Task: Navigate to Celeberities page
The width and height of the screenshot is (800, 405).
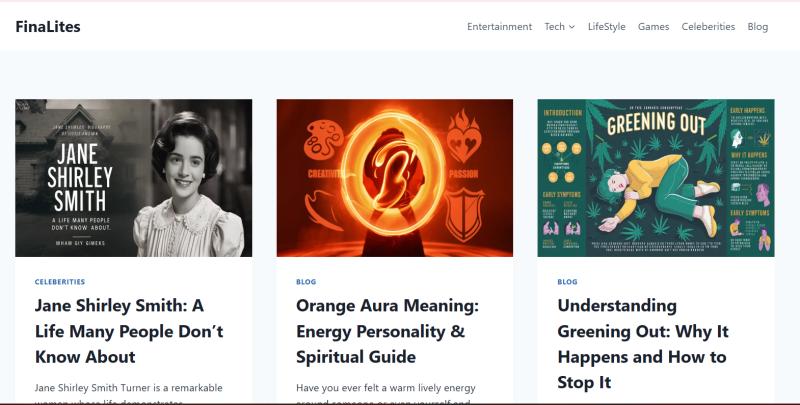Action: coord(708,27)
